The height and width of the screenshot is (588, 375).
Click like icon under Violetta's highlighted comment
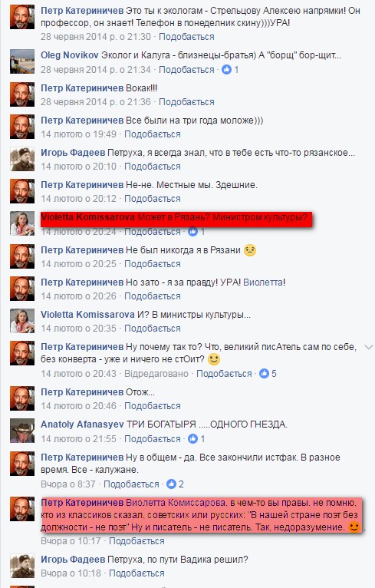(192, 232)
